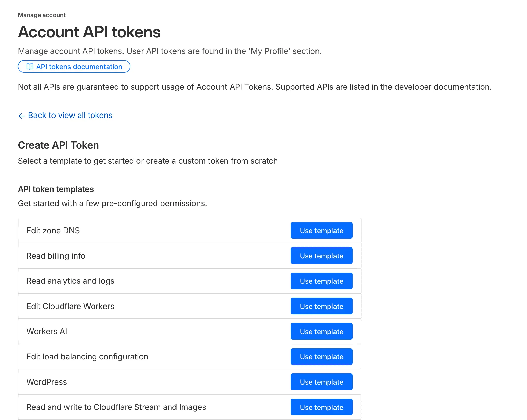Use template for Edit load balancing configuration

pos(321,356)
